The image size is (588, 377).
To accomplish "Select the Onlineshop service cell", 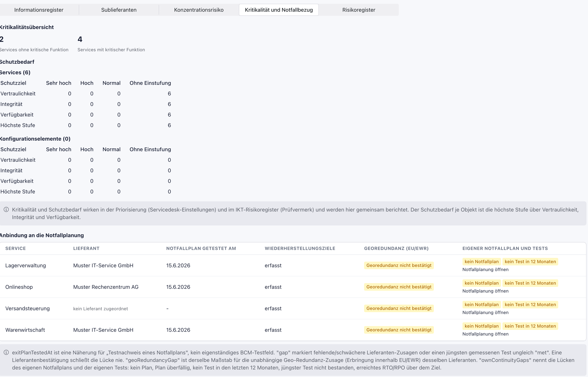I will coord(19,287).
